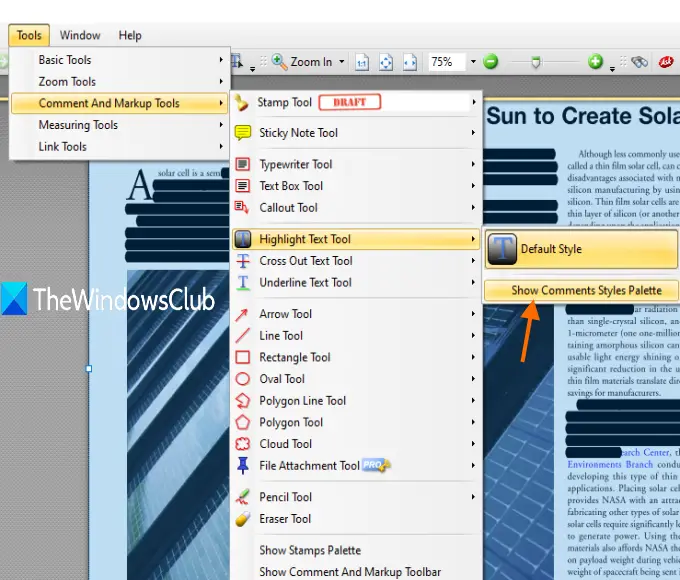Click the 75% zoom input field
This screenshot has width=680, height=580.
tap(447, 62)
